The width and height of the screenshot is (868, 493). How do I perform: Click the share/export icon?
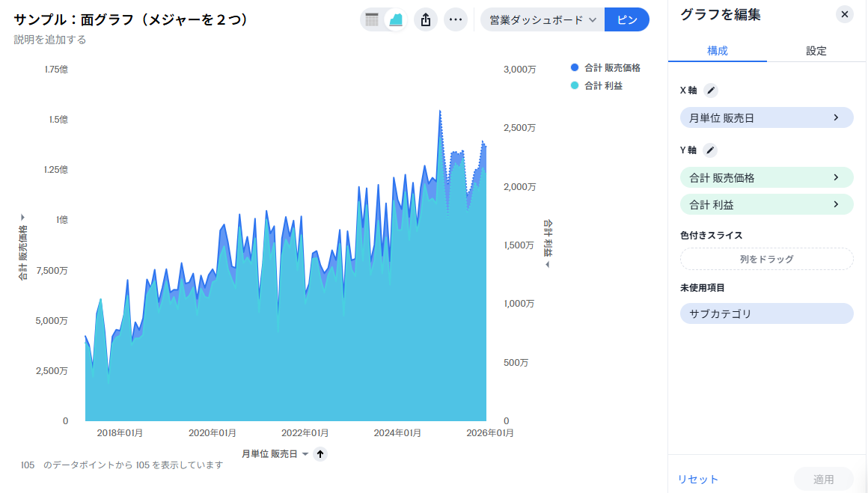point(426,20)
